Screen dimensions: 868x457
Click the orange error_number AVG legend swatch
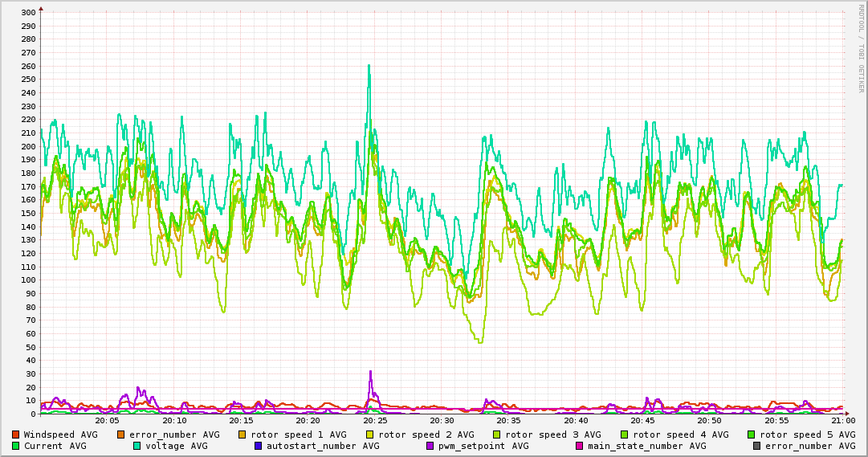121,435
